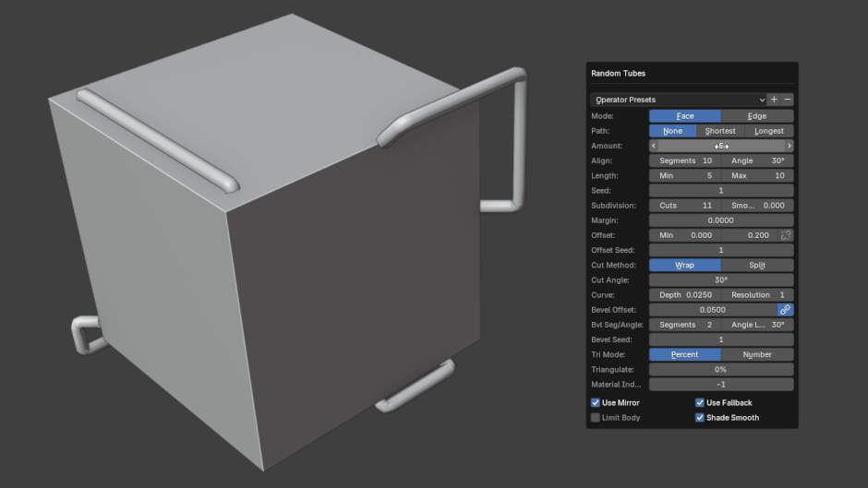The height and width of the screenshot is (488, 868).
Task: Increase Amount with the right arrow
Action: (789, 146)
